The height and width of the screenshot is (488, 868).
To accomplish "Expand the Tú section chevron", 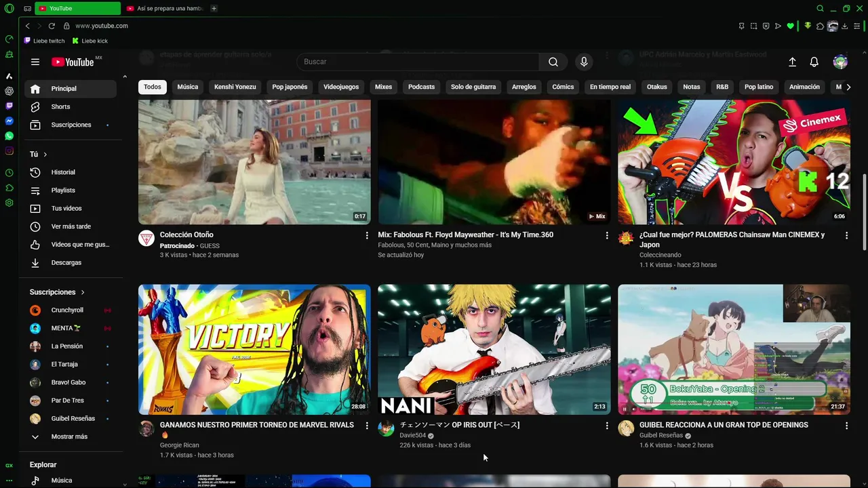I will point(45,155).
